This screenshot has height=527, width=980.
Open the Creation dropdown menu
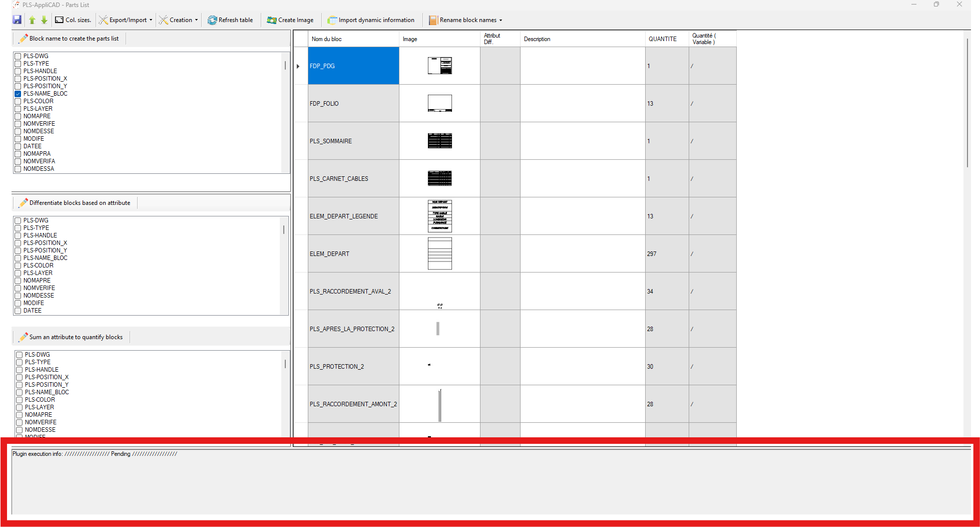point(196,20)
